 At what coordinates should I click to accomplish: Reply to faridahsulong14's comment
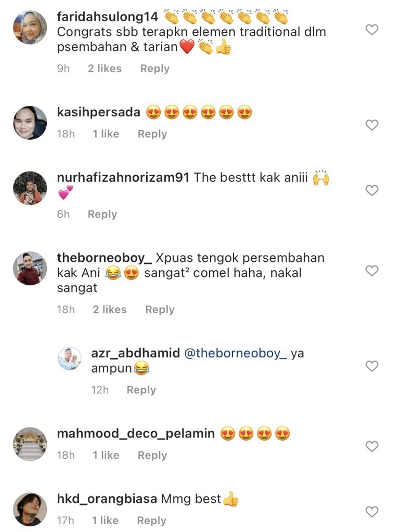[155, 69]
